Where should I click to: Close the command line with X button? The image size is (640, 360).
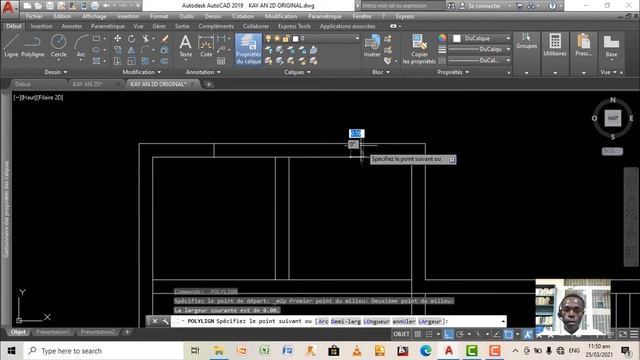click(155, 321)
